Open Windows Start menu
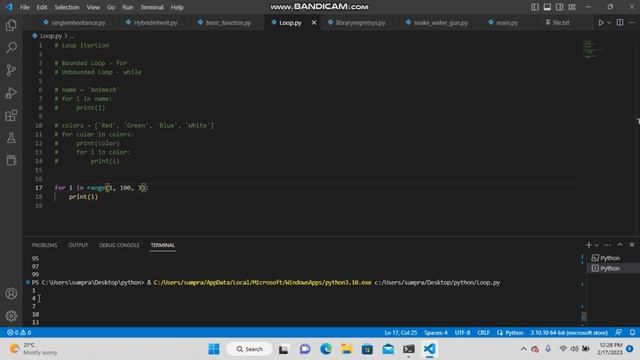 point(213,349)
